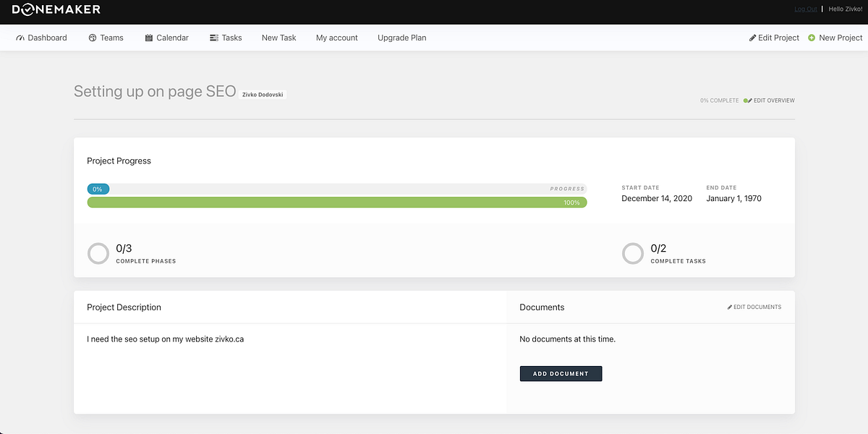Viewport: 868px width, 434px height.
Task: Click the Complete Phases circle indicator
Action: [x=98, y=253]
